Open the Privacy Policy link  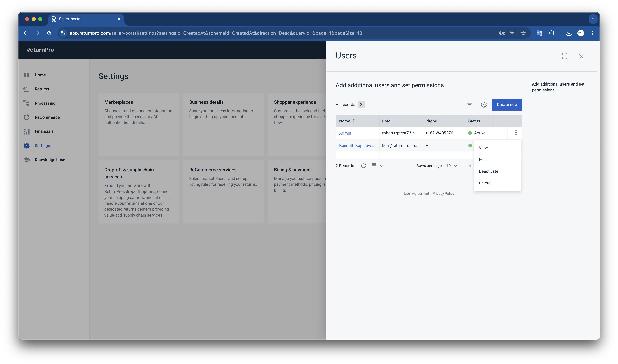point(443,194)
